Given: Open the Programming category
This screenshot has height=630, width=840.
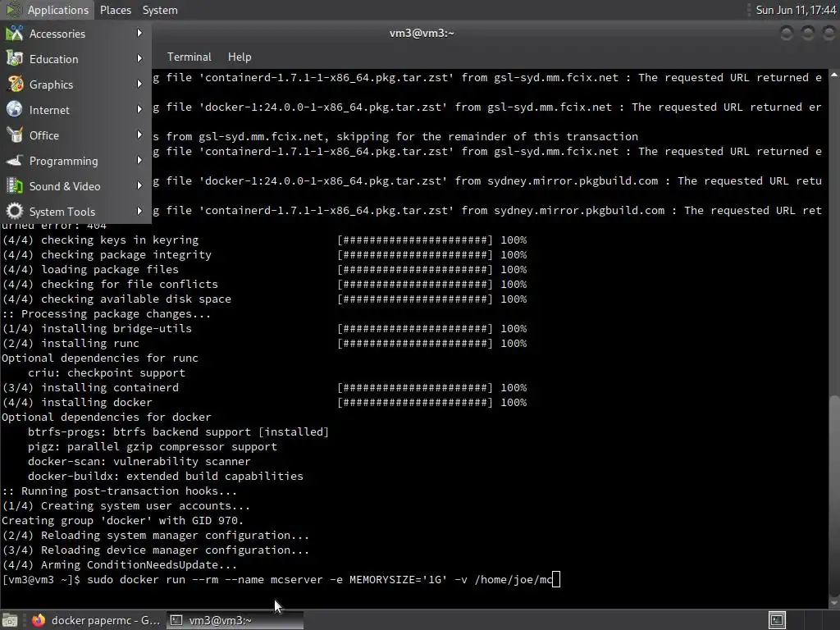Looking at the screenshot, I should click(75, 161).
